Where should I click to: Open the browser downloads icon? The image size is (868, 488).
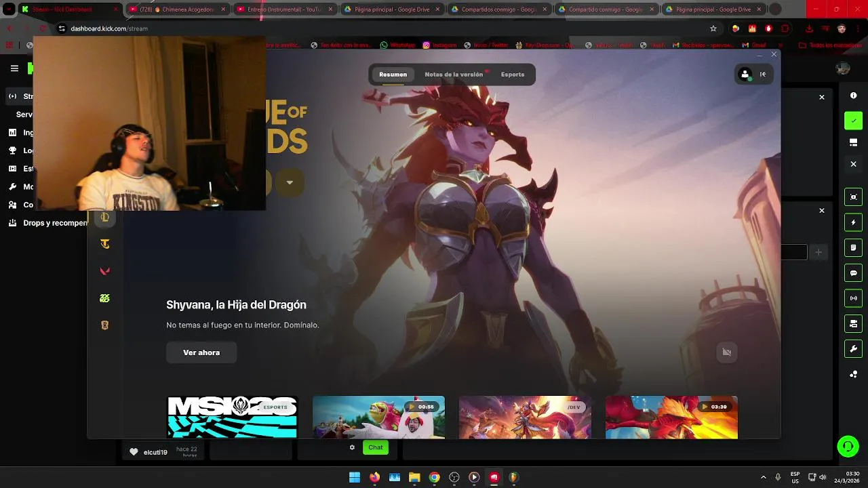809,28
